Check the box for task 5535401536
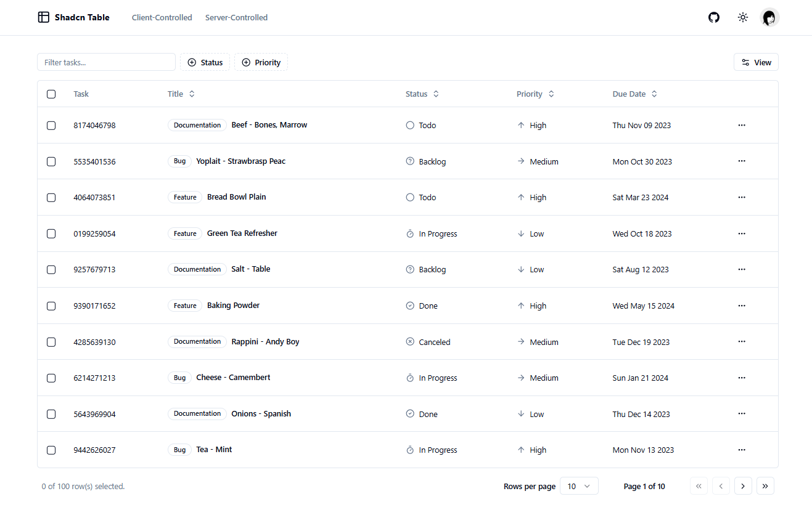Screen dimensions: 812x523 [x=51, y=161]
